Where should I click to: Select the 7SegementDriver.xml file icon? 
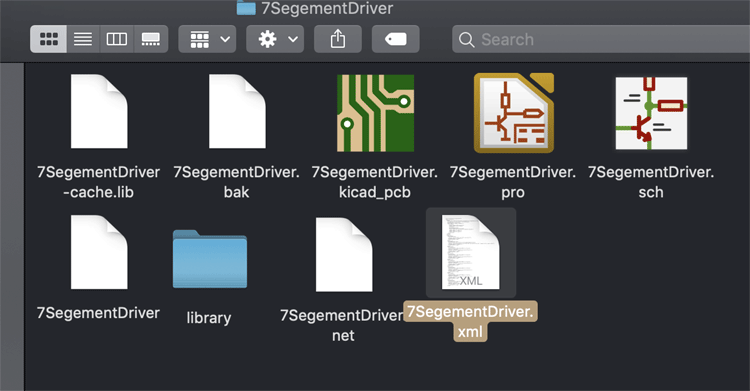point(471,253)
